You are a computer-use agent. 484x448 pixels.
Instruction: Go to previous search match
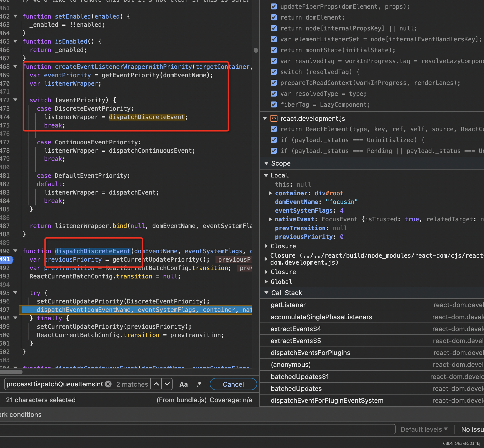coord(156,384)
